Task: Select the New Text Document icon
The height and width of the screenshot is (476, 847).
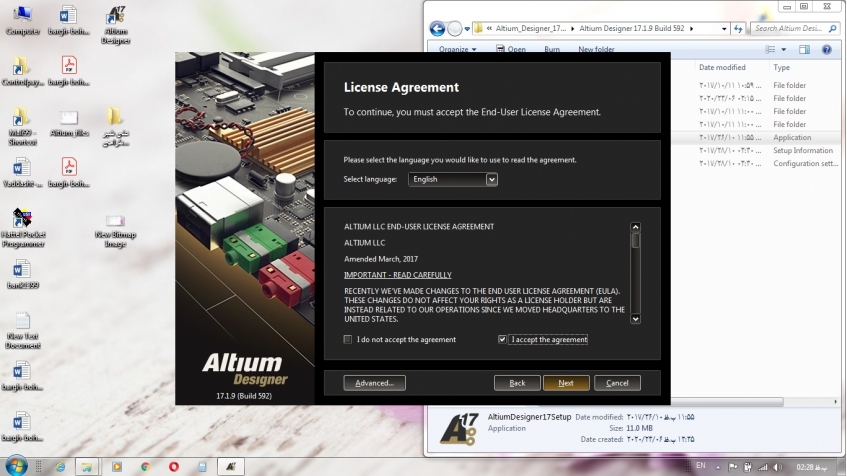Action: [x=22, y=330]
